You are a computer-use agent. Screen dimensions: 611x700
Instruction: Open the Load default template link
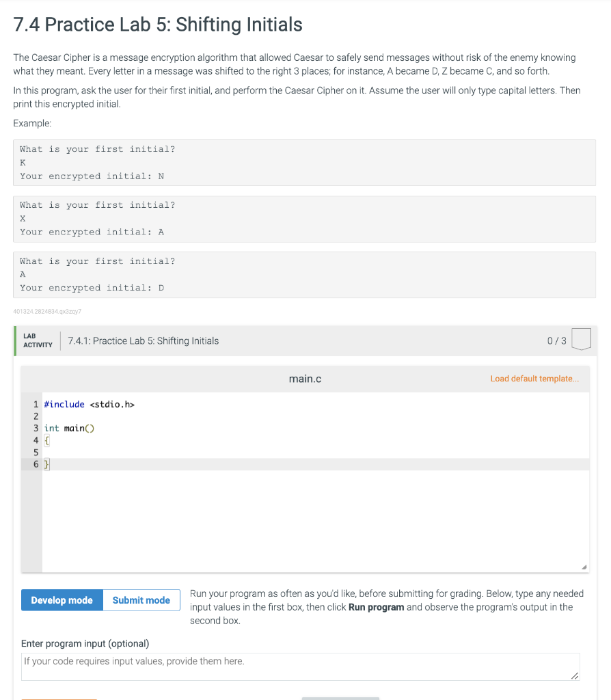(x=534, y=378)
